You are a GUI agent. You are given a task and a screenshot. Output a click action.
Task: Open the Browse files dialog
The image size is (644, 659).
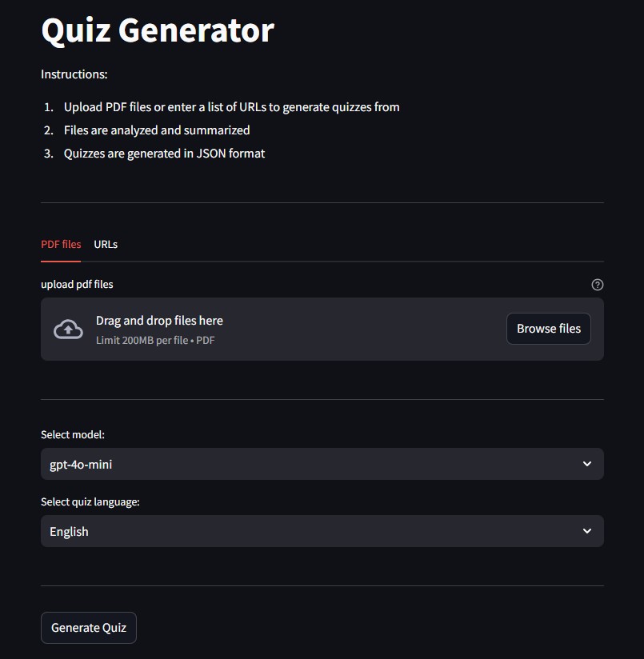tap(548, 329)
